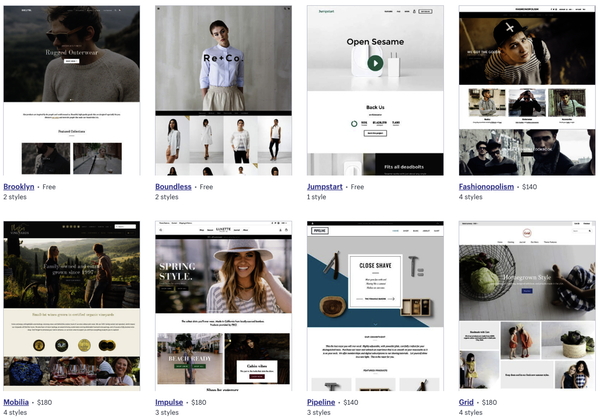Open the Boundless theme link

(x=174, y=186)
